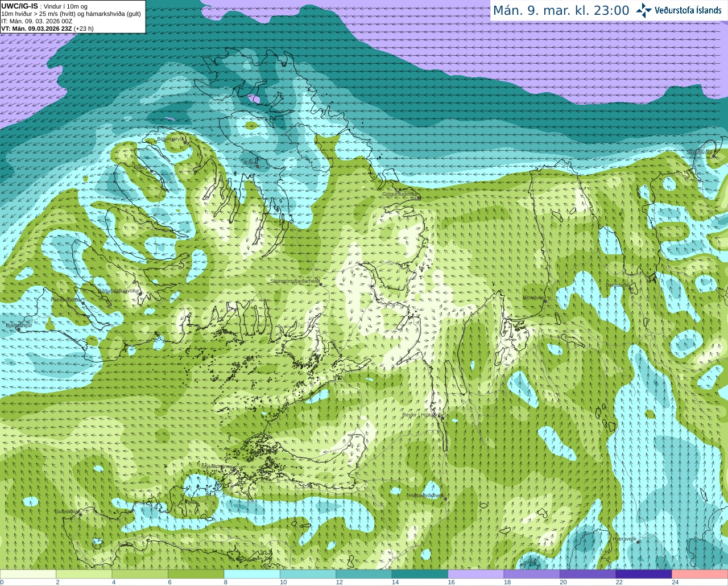Click the forecast time 'Mán. 9. mar. kl. 23:00'

561,11
